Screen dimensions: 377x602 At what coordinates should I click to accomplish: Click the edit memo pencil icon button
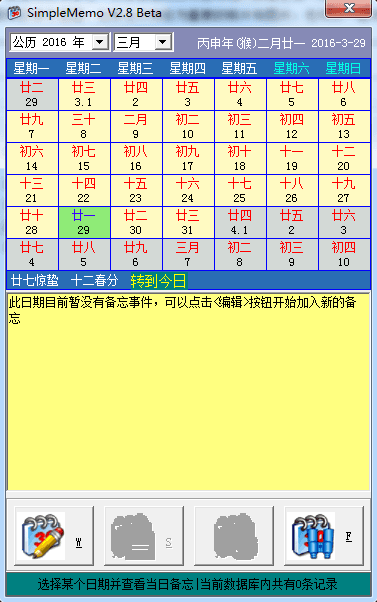point(54,536)
